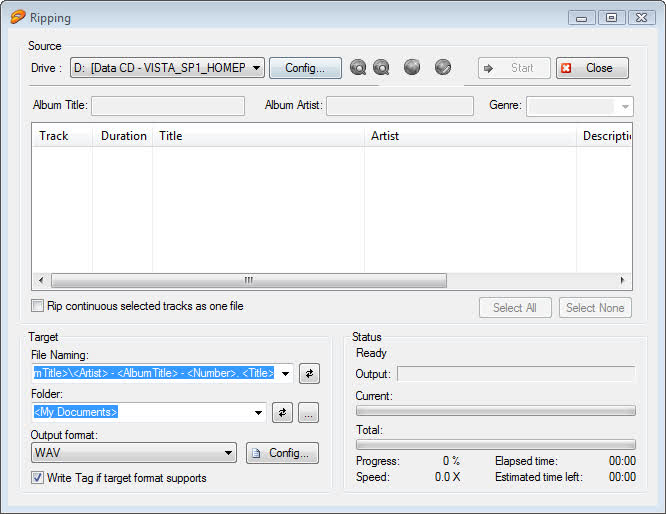The width and height of the screenshot is (666, 514).
Task: Click the Total progress bar
Action: pyautogui.click(x=496, y=445)
